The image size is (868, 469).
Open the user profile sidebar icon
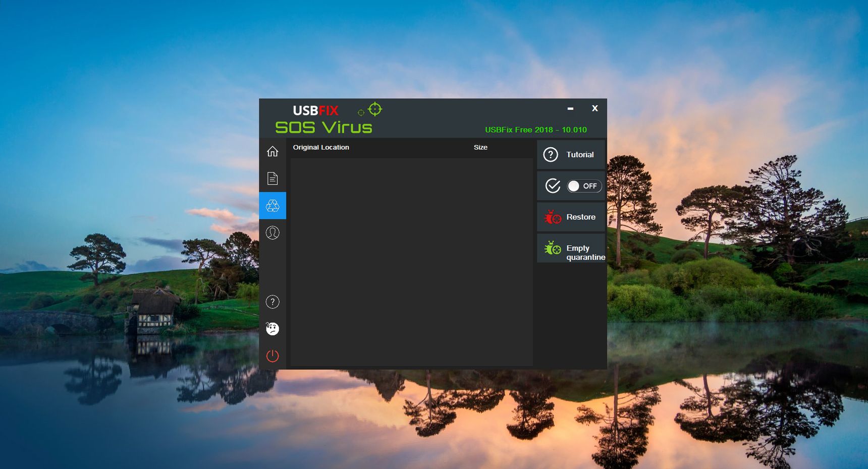(x=273, y=232)
